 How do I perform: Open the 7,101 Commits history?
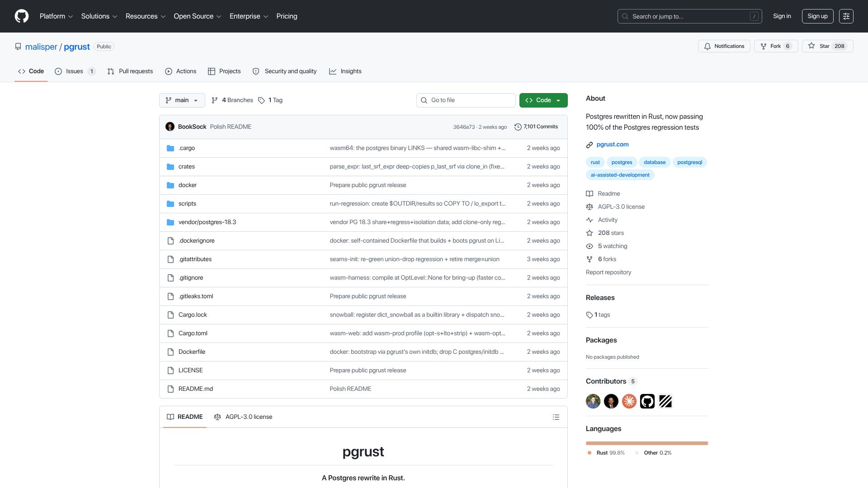point(536,127)
